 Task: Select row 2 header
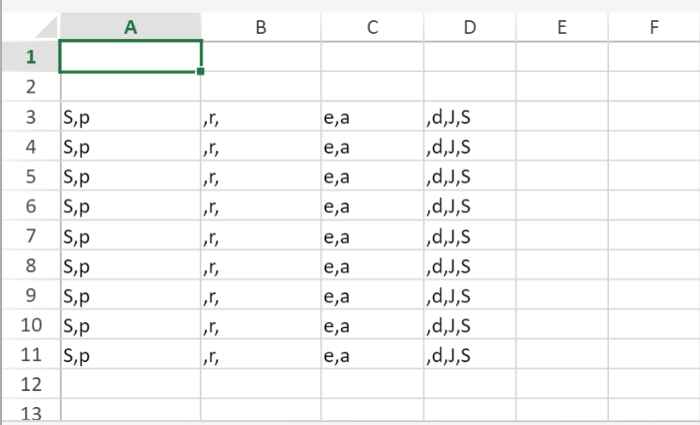click(x=29, y=87)
